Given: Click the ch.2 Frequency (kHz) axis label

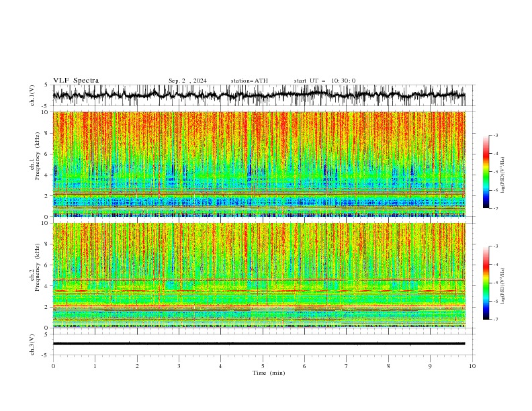Looking at the screenshot, I should coord(35,267).
